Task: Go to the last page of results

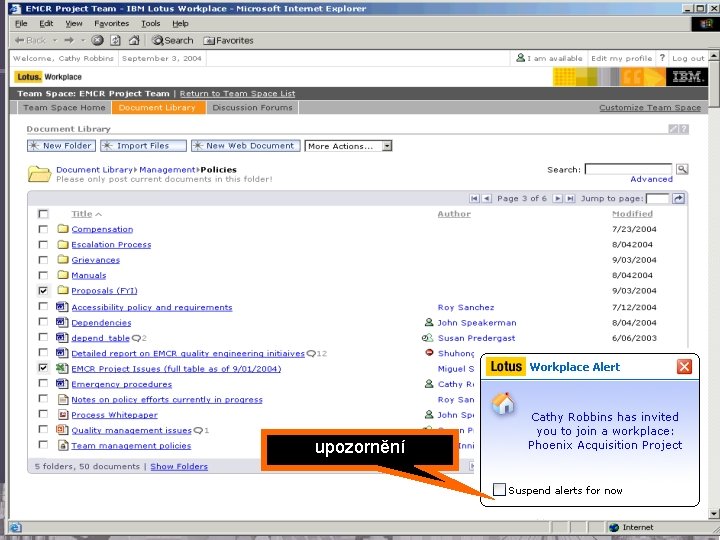Action: [x=570, y=198]
